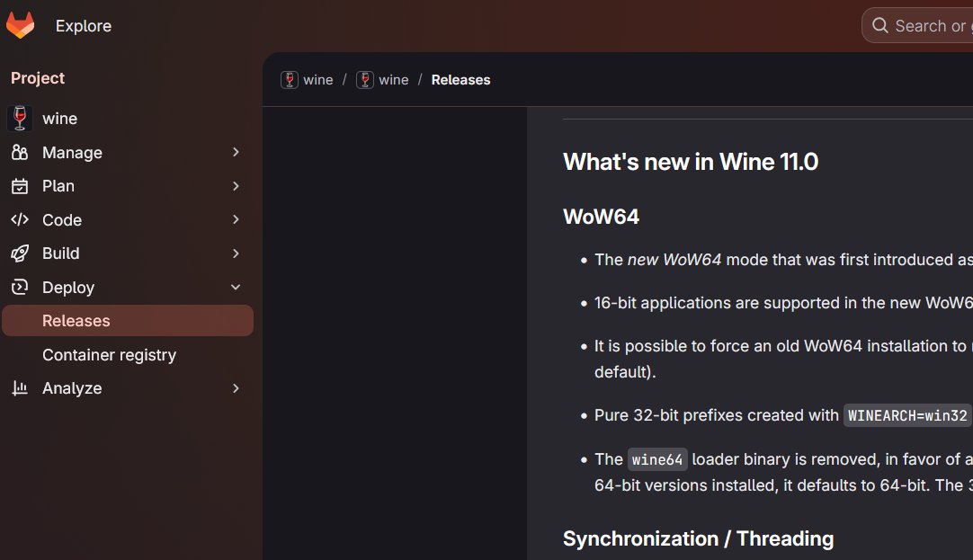Click the Manage users icon
Image resolution: width=973 pixels, height=560 pixels.
(x=20, y=153)
